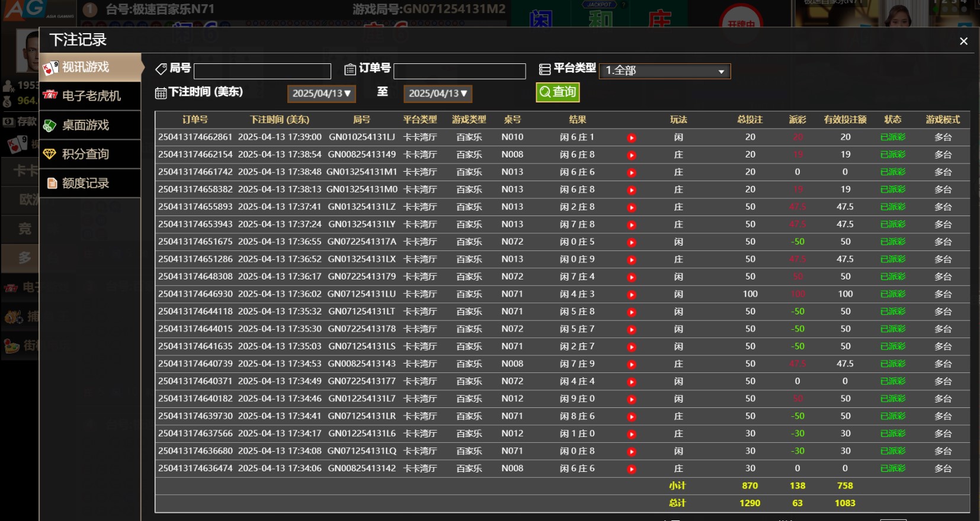This screenshot has width=980, height=521.
Task: Play replay for round GN0722541317A
Action: pyautogui.click(x=632, y=243)
